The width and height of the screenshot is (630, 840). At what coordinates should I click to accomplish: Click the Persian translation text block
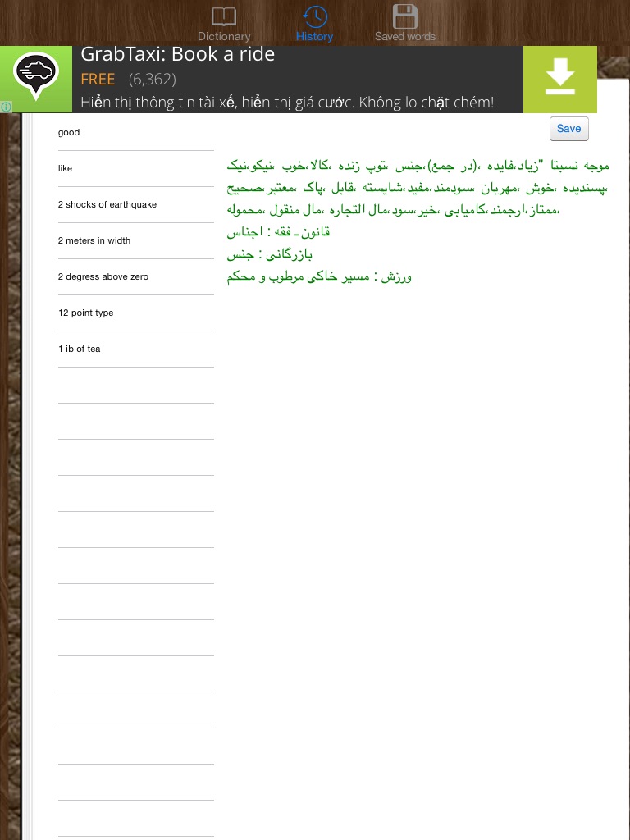coord(418,221)
